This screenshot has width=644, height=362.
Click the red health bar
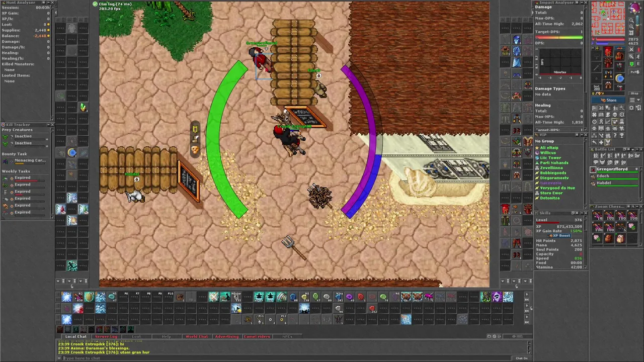(610, 39)
